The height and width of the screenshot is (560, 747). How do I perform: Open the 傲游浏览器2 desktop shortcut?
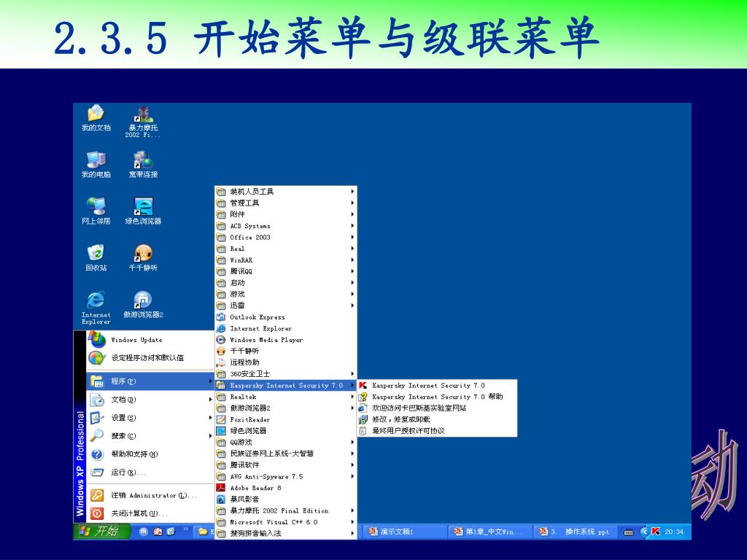tap(143, 305)
